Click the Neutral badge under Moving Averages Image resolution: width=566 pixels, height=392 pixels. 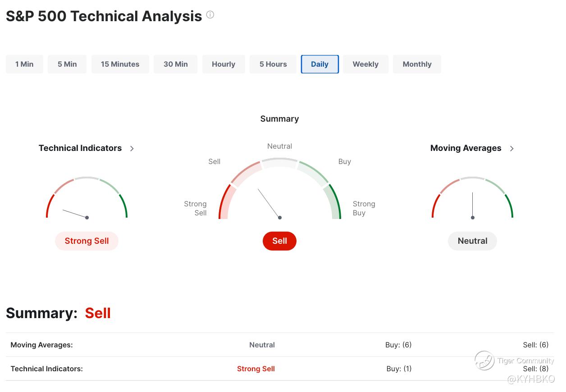point(472,241)
